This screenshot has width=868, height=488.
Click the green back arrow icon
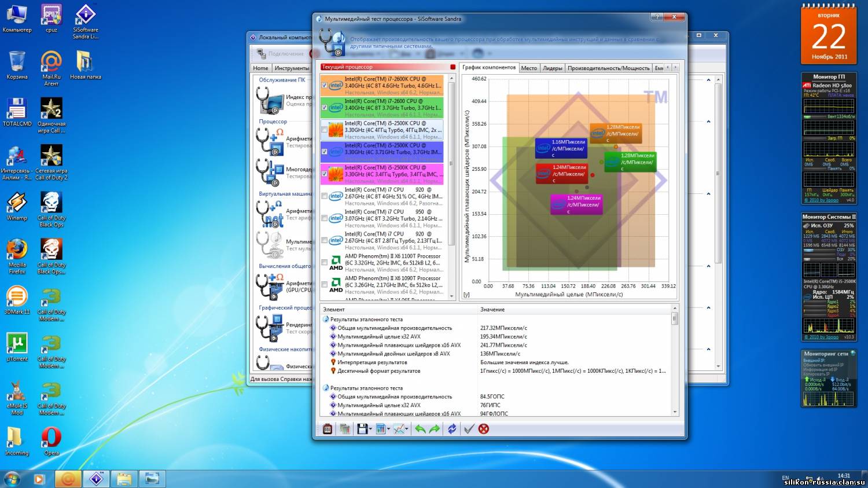(x=420, y=429)
